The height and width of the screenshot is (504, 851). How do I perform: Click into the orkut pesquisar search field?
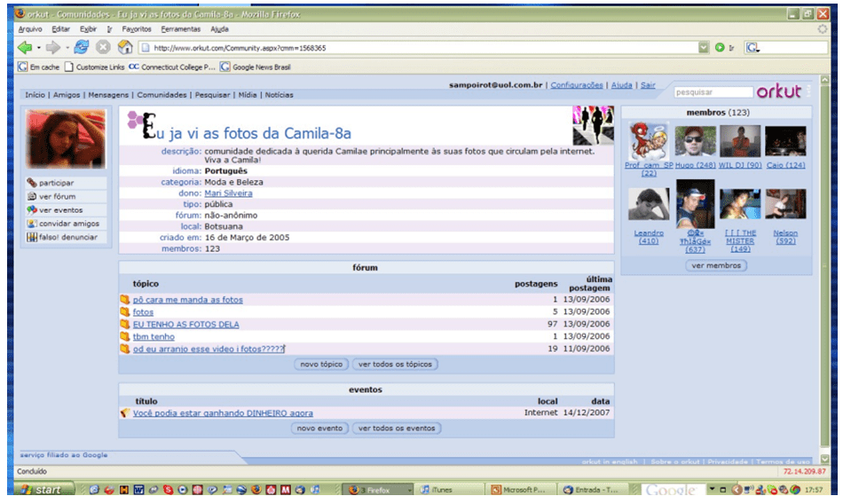click(713, 92)
